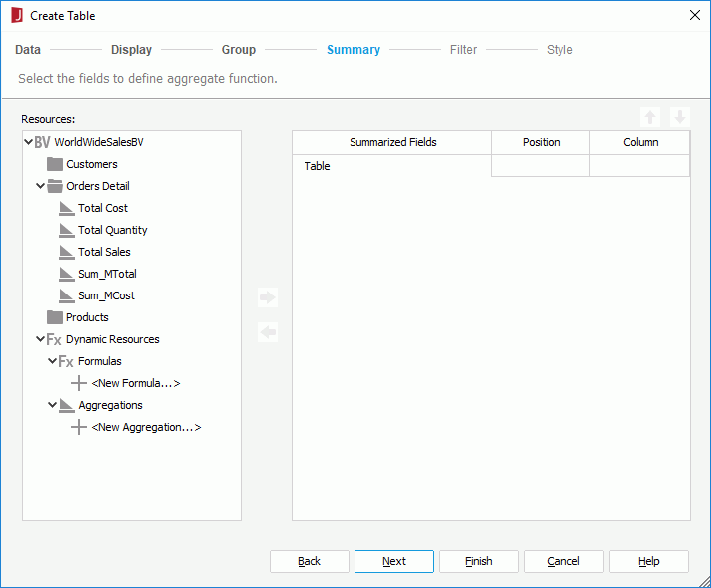Choose <New Aggregation...> entry
This screenshot has width=711, height=588.
point(146,427)
